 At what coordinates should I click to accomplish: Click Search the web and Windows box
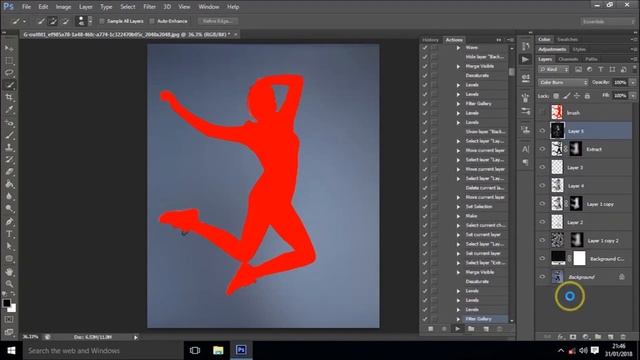click(x=103, y=351)
